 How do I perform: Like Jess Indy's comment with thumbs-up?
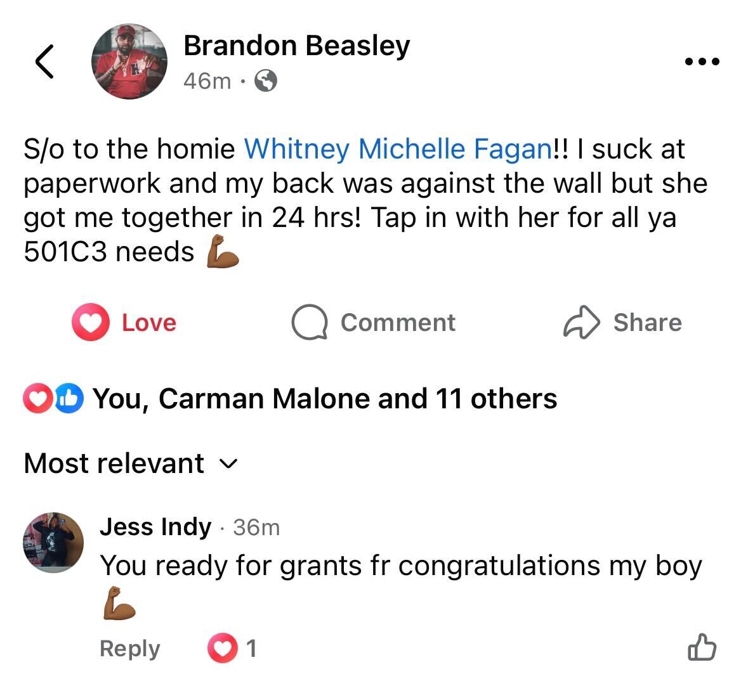click(702, 648)
